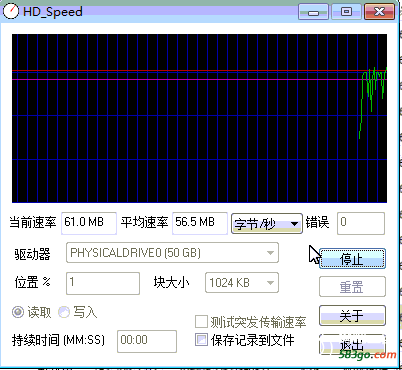The width and height of the screenshot is (402, 370).
Task: Click the 持续时间 00:00 field
Action: click(147, 341)
